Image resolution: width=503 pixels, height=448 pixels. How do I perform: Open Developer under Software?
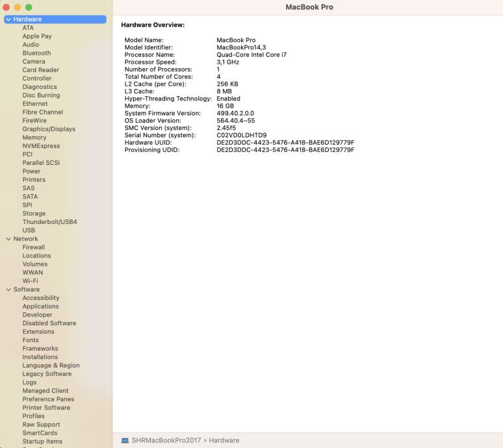click(37, 315)
